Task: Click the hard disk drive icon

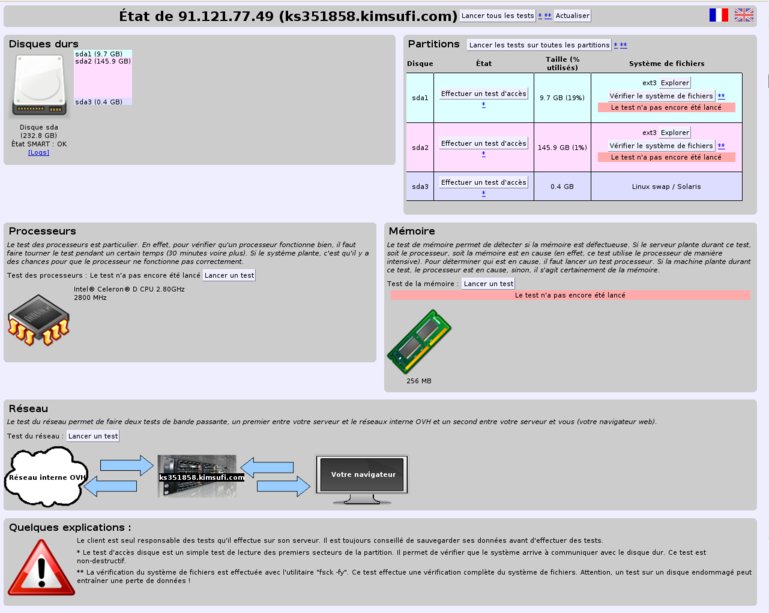Action: (x=39, y=85)
